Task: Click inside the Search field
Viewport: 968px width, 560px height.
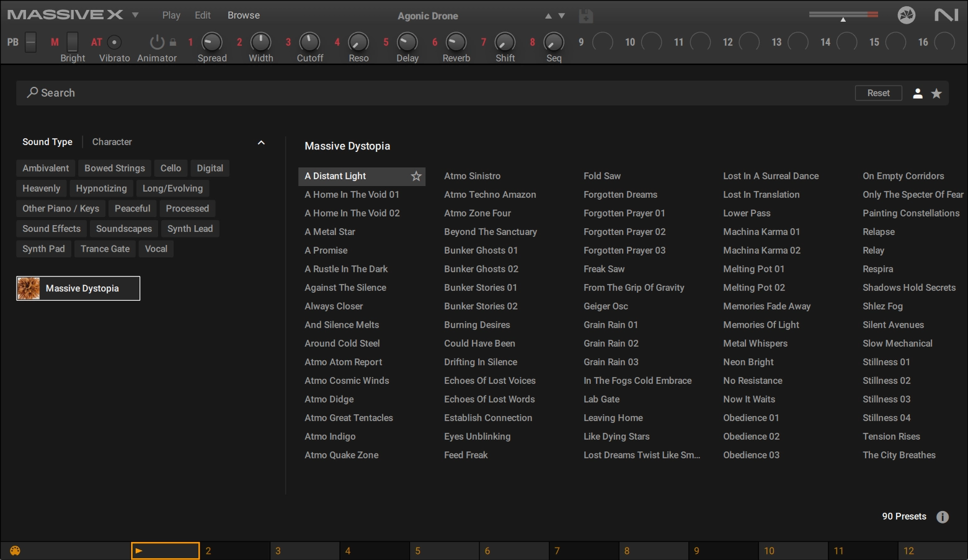Action: coord(434,93)
